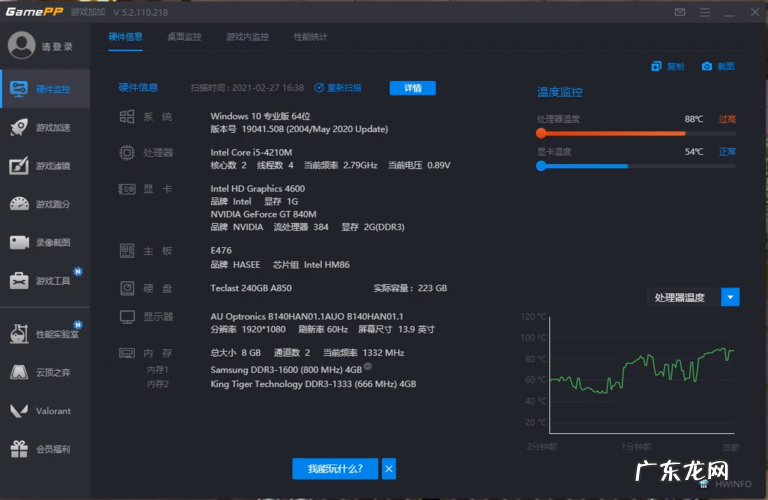Click the blue 详情 button
768x500 pixels.
click(x=412, y=88)
